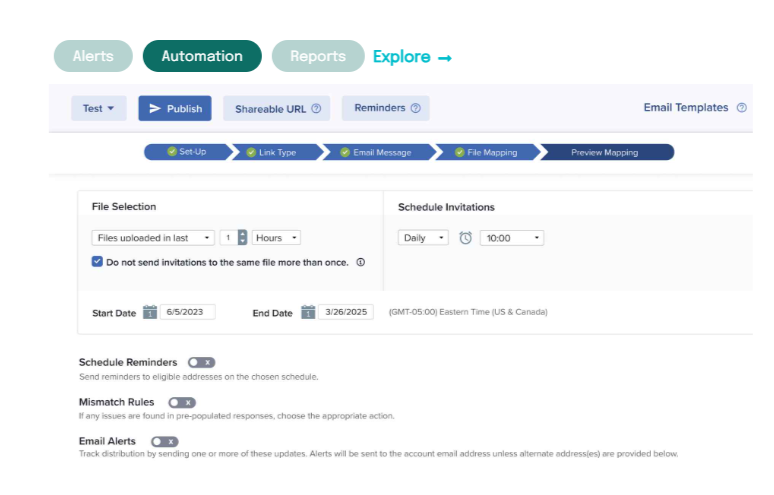Screen dimensions: 774x495
Task: Open the Hours unit dropdown
Action: 276,238
